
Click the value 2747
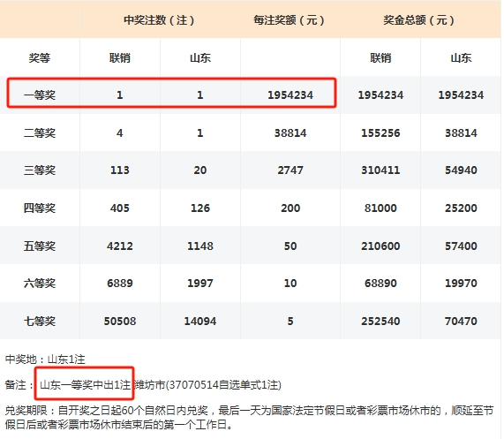click(290, 170)
